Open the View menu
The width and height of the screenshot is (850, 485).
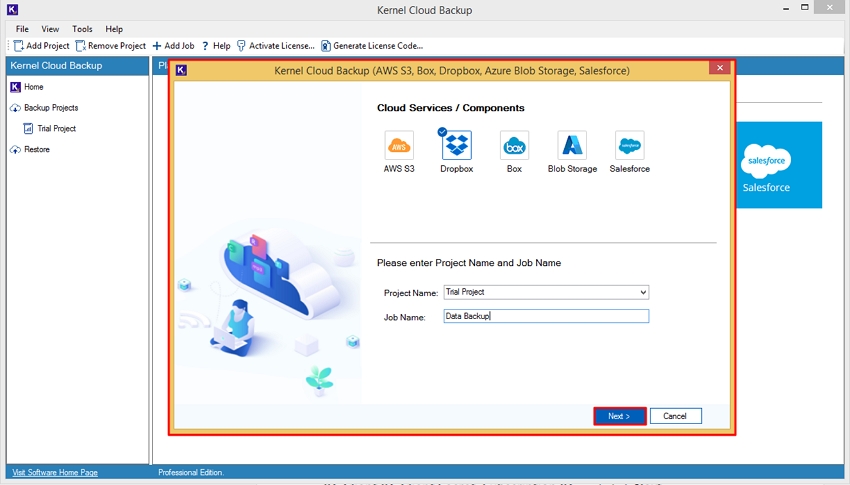tap(50, 29)
